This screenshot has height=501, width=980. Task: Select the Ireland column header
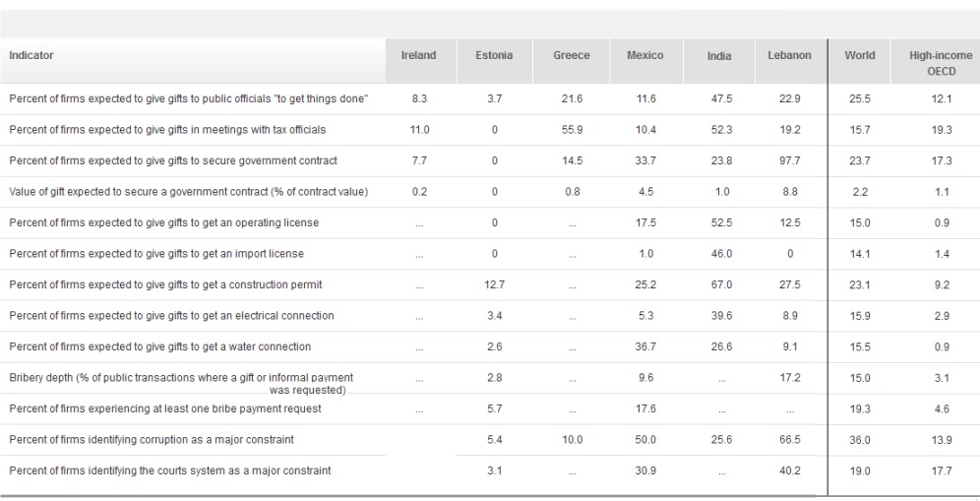pyautogui.click(x=418, y=56)
